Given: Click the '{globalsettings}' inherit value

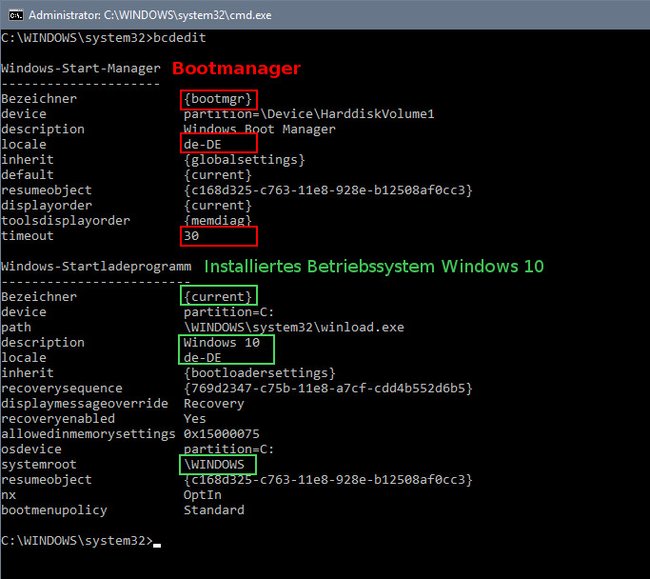Looking at the screenshot, I should coord(244,160).
